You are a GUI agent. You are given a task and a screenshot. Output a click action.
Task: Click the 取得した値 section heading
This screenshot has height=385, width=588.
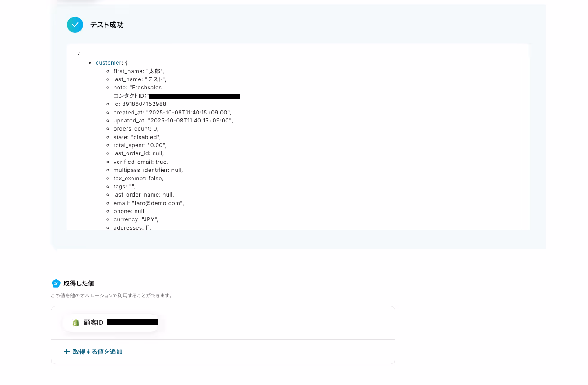[79, 284]
